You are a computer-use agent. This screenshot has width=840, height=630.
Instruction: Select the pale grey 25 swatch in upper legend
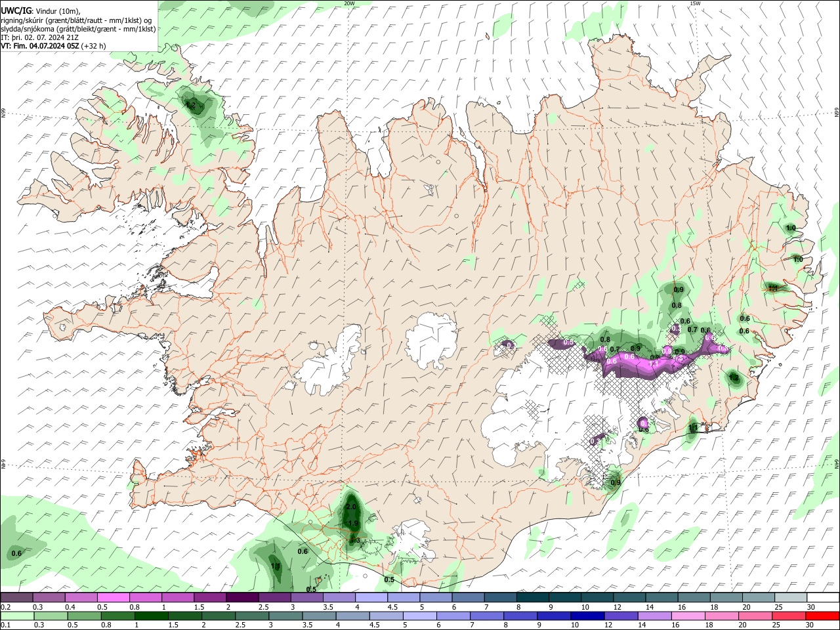pyautogui.click(x=791, y=597)
